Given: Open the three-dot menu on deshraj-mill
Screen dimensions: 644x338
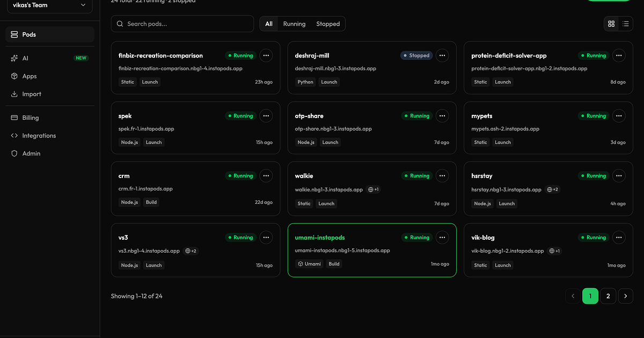Looking at the screenshot, I should tap(442, 55).
